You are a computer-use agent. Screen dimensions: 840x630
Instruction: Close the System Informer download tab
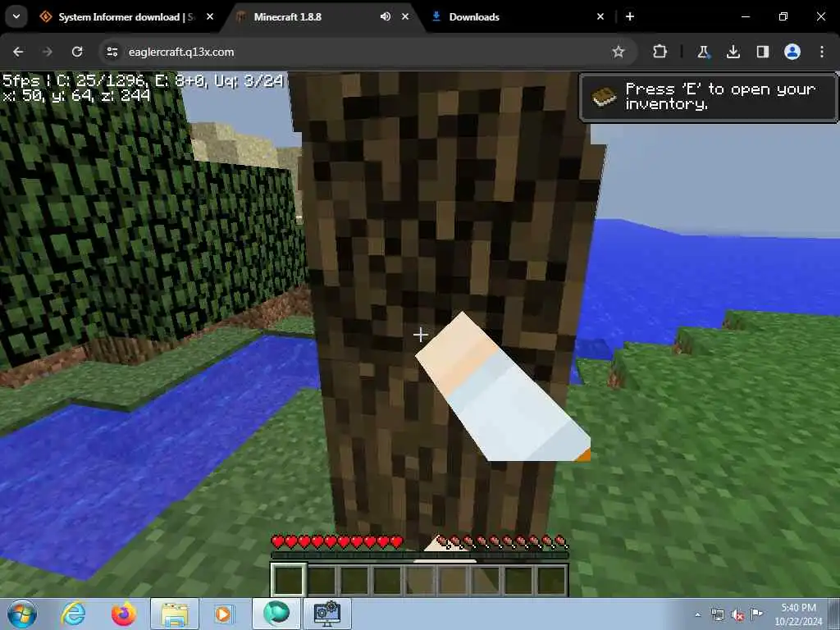(x=210, y=16)
